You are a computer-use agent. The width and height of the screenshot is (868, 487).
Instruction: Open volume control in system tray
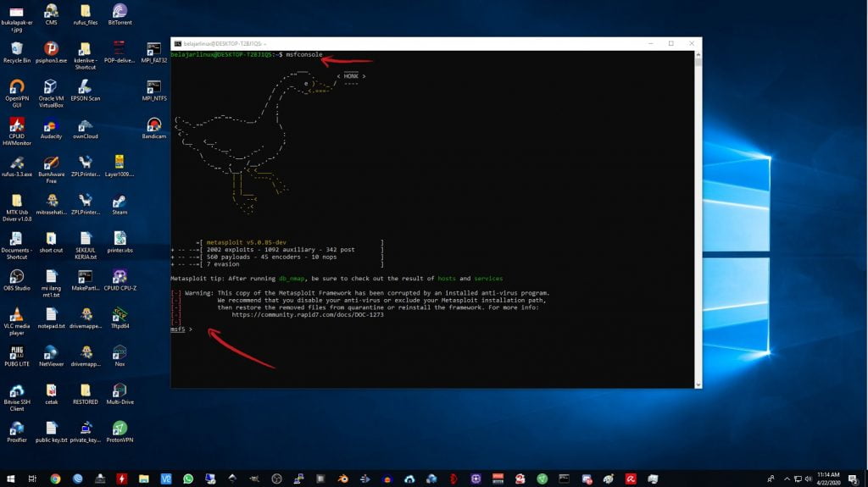pyautogui.click(x=808, y=479)
